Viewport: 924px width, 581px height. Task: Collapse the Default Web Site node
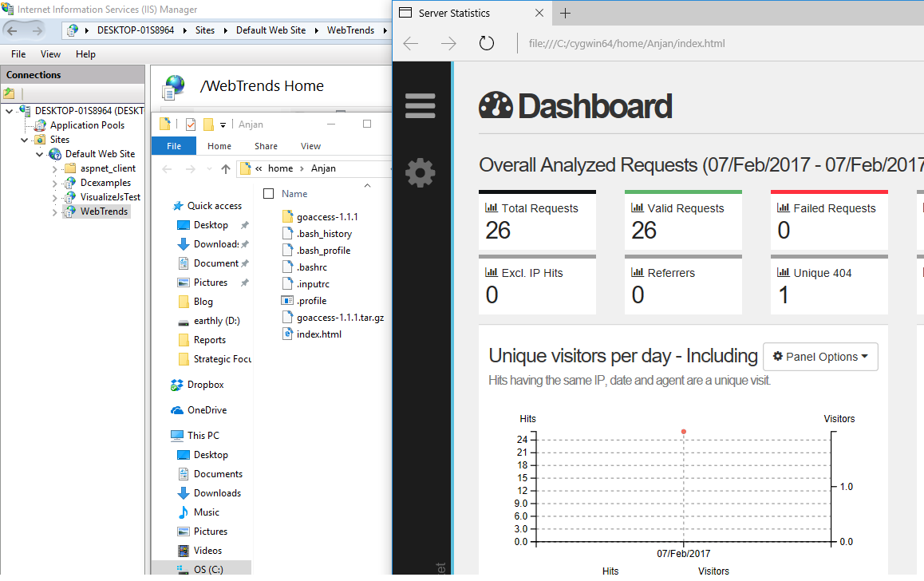pyautogui.click(x=38, y=153)
